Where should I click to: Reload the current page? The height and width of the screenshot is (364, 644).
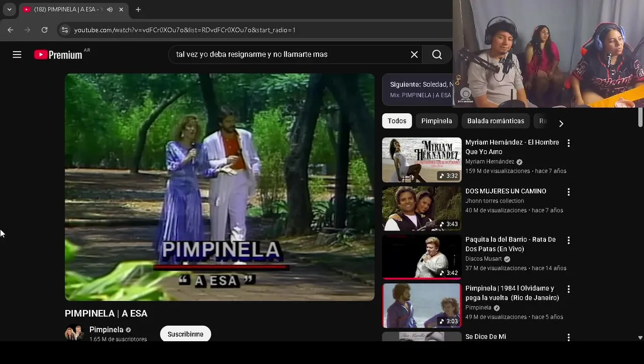pos(44,30)
